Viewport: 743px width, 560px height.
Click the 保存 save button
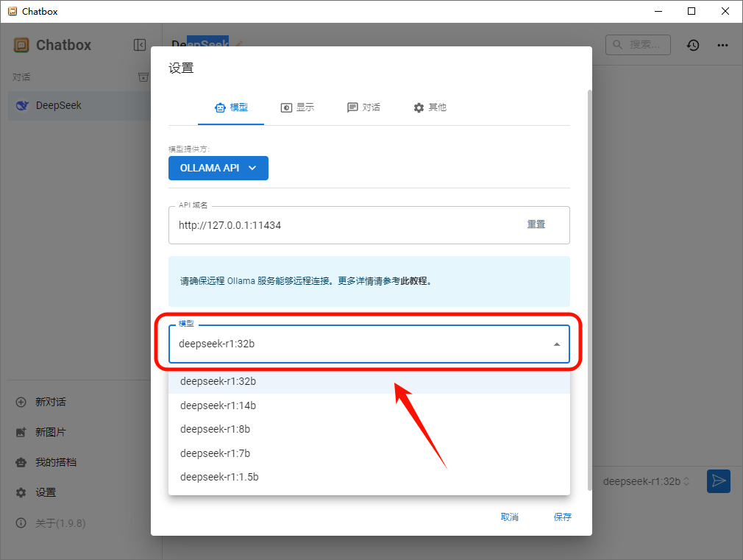tap(562, 517)
